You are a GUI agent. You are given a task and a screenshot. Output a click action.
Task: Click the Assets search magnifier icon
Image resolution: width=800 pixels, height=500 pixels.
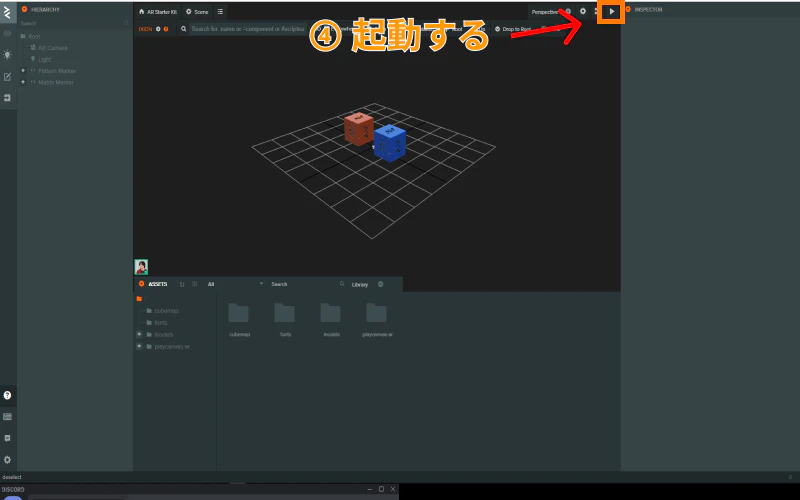coord(342,284)
